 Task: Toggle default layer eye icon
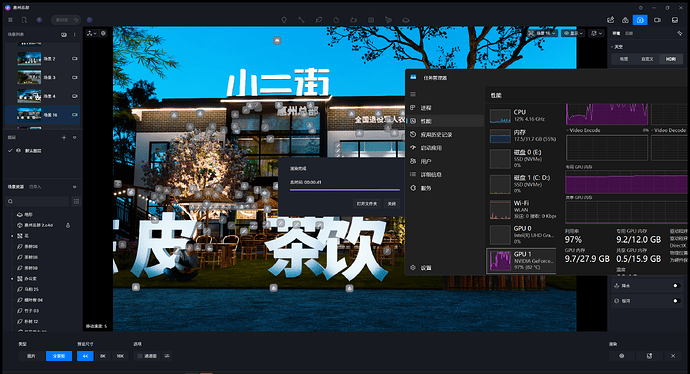coord(18,150)
